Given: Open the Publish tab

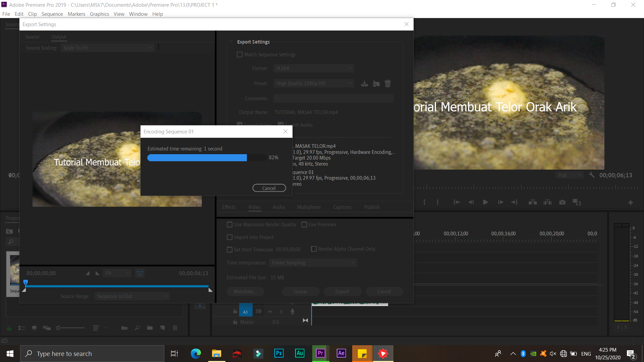Looking at the screenshot, I should (372, 207).
